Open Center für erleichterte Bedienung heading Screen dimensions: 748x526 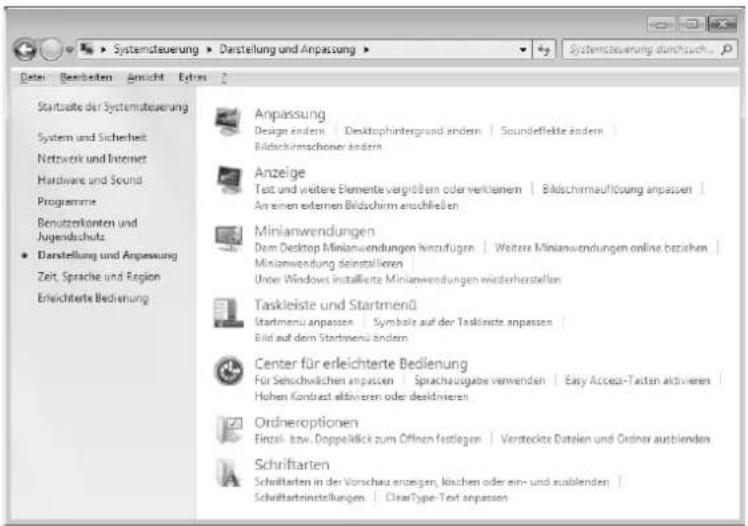coord(361,363)
